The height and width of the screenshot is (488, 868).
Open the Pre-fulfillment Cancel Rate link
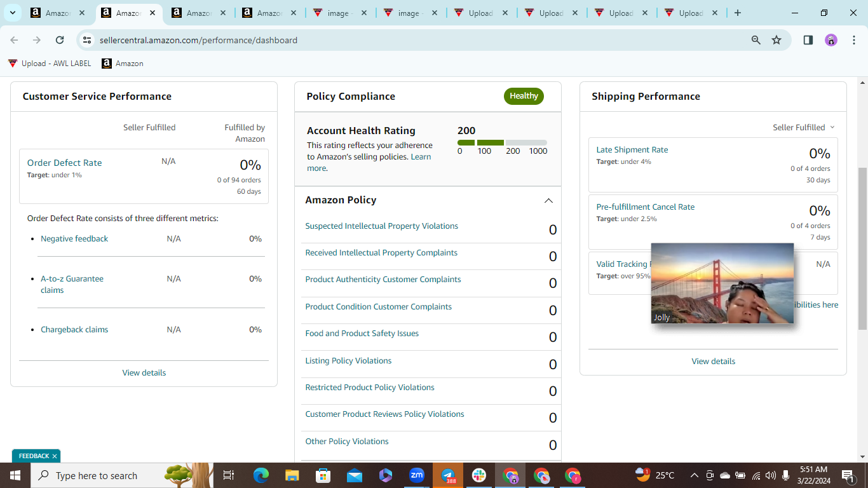[x=645, y=207]
